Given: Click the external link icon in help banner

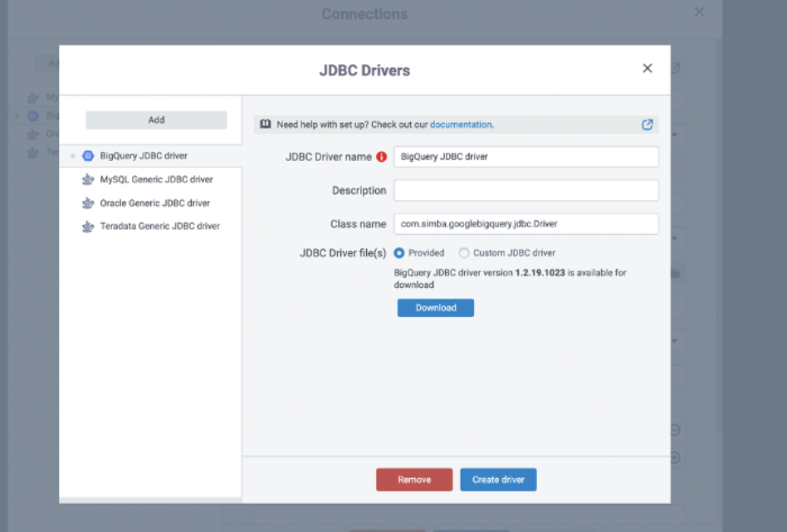Looking at the screenshot, I should click(x=648, y=124).
